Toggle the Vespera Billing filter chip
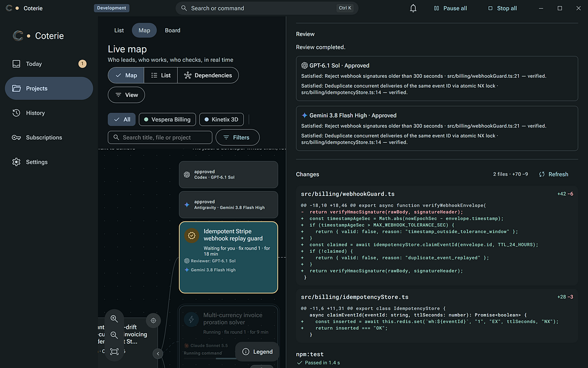The height and width of the screenshot is (368, 588). [x=167, y=120]
